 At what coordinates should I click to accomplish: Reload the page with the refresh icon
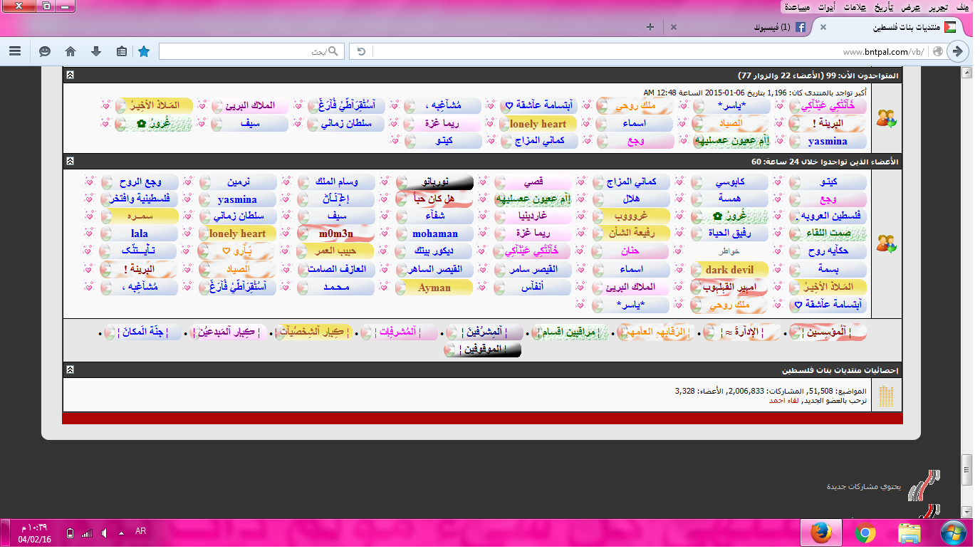(360, 51)
